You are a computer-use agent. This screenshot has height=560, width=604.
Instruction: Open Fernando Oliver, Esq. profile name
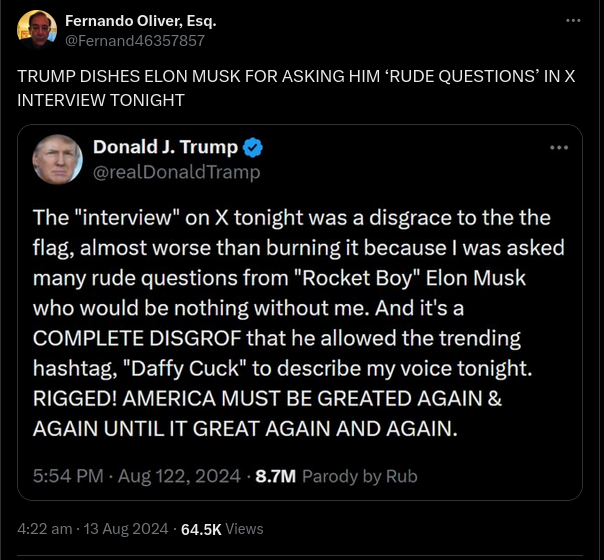pyautogui.click(x=140, y=21)
